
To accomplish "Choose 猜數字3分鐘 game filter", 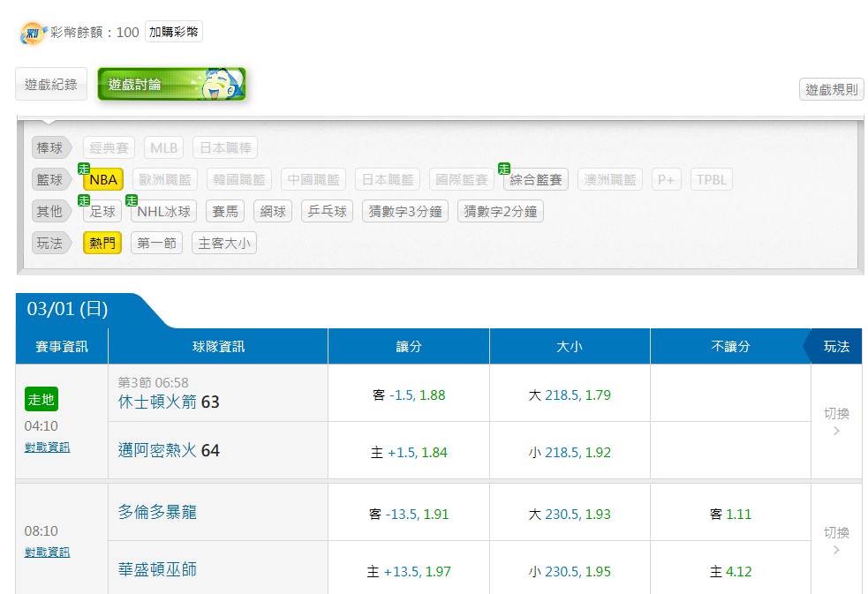I will click(405, 212).
